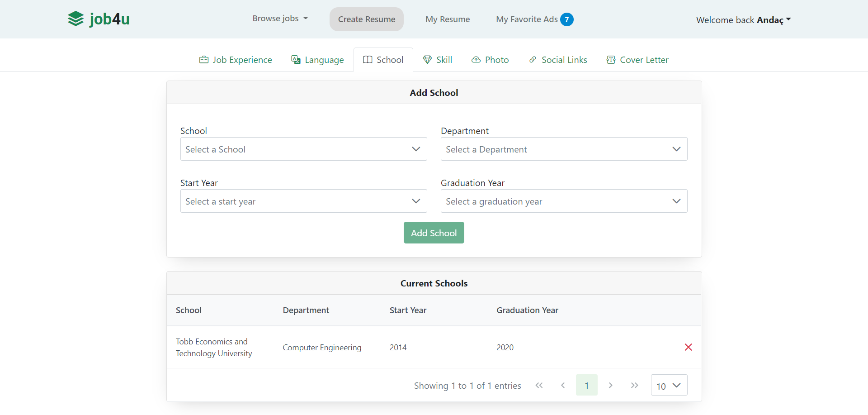Go to last page of schools table
The image size is (868, 415).
pyautogui.click(x=635, y=385)
